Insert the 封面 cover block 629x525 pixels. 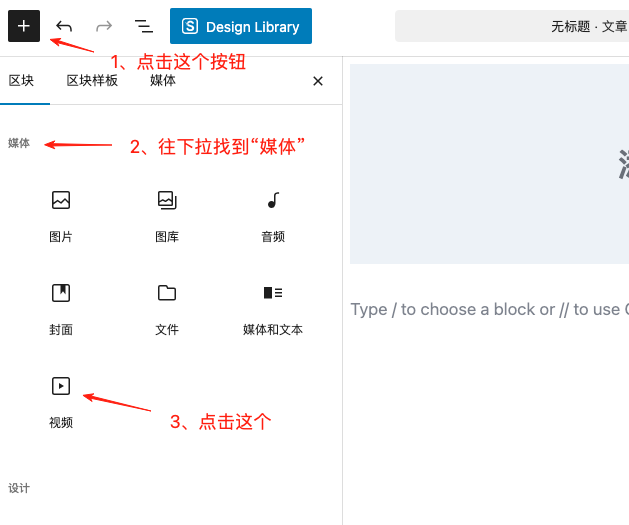pos(61,307)
